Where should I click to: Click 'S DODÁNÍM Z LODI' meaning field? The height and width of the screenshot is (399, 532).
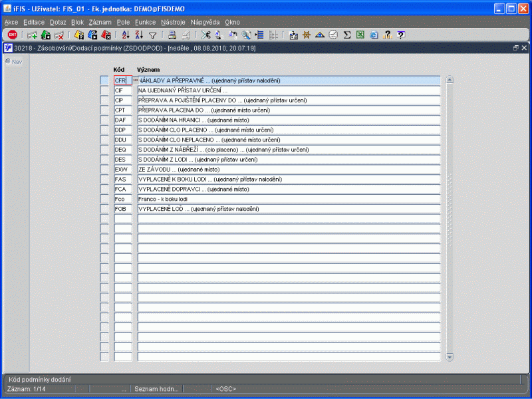(289, 160)
